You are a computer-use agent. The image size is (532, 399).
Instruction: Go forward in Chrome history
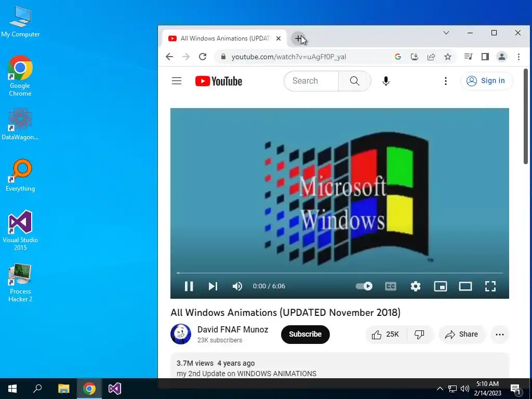click(186, 57)
